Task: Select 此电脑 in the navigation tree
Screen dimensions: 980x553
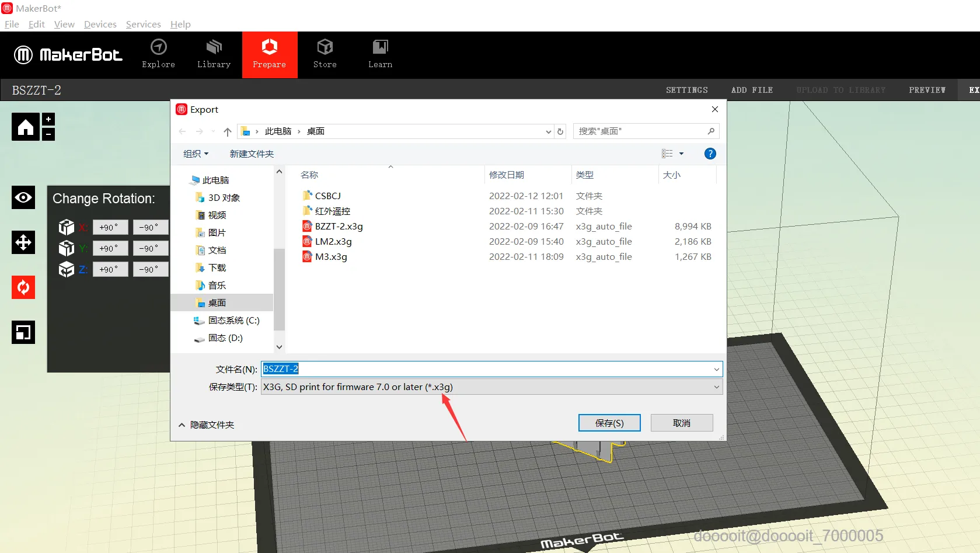Action: pyautogui.click(x=215, y=180)
